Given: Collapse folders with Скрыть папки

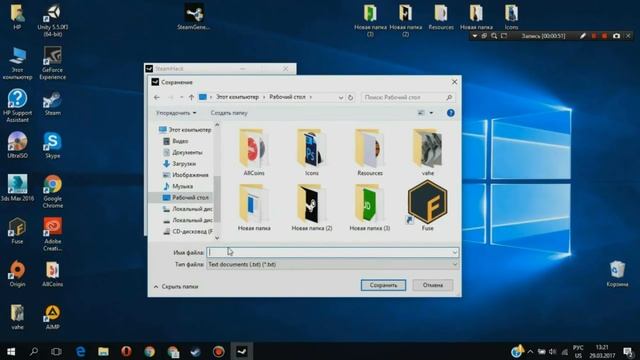Looking at the screenshot, I should click(x=176, y=287).
